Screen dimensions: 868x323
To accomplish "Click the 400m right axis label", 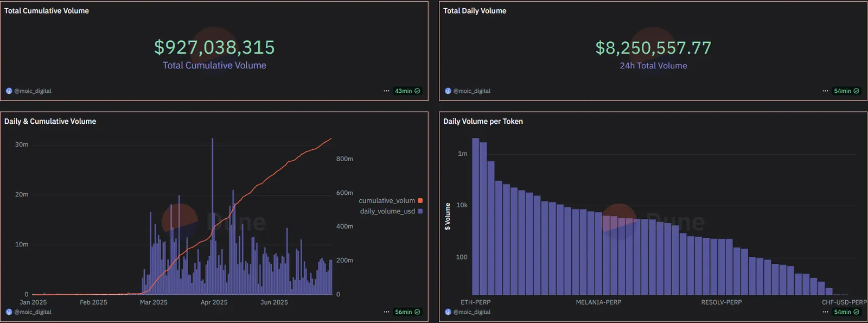I will [x=344, y=226].
